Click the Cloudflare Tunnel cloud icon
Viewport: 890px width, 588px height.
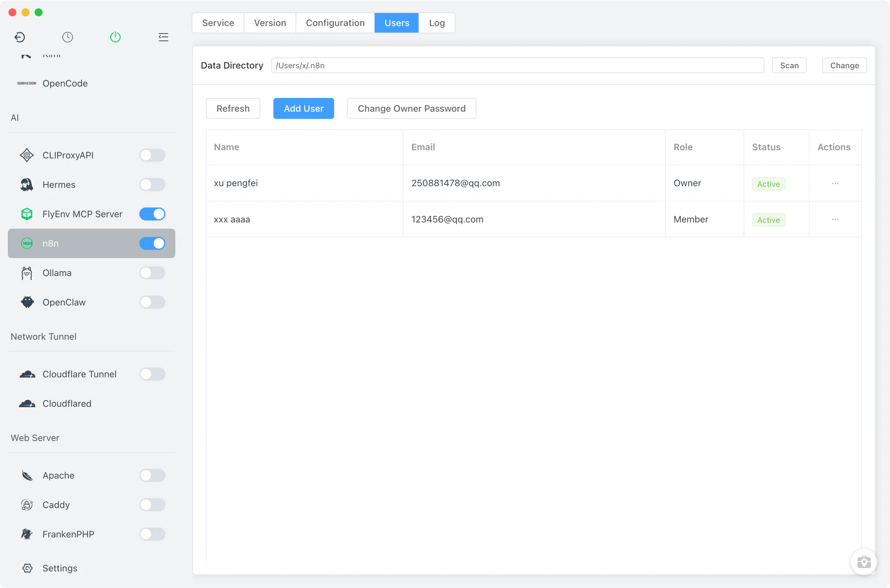(27, 374)
